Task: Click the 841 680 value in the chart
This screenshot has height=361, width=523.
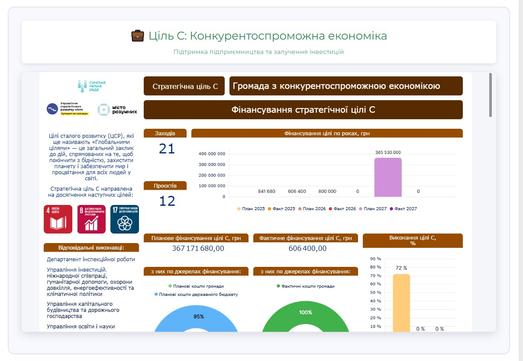Action: coord(267,192)
